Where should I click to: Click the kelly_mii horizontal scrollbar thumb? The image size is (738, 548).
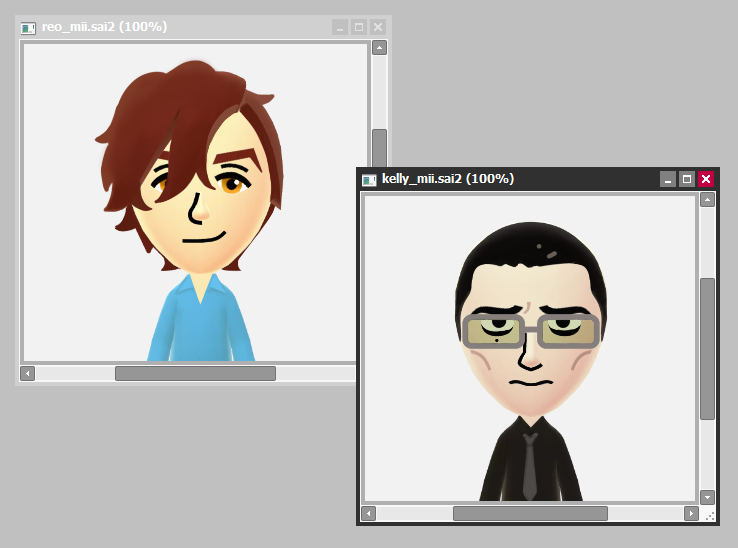[530, 513]
